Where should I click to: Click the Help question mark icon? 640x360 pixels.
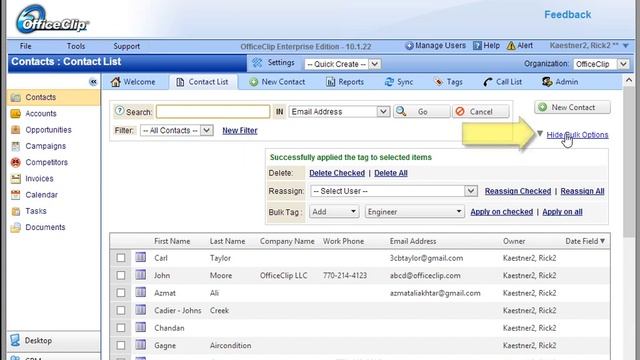477,46
